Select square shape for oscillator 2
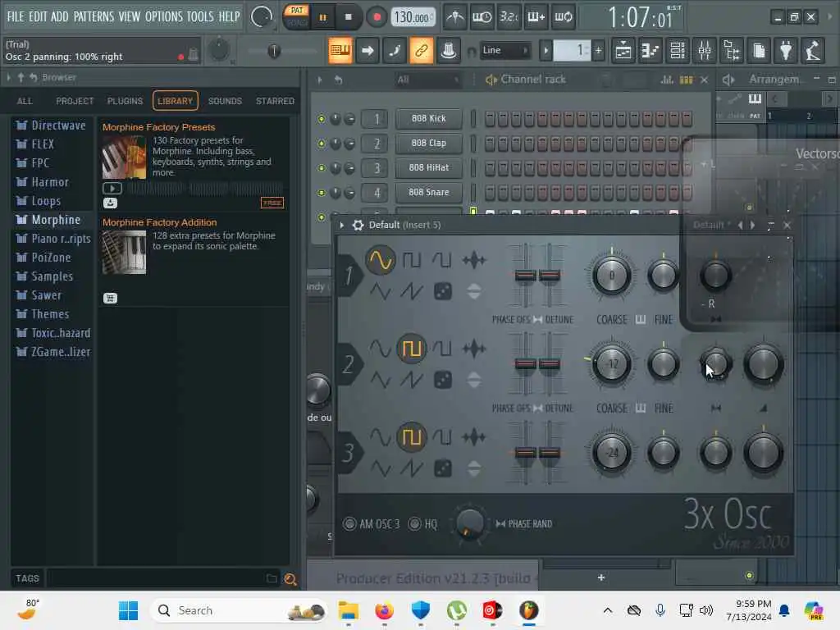This screenshot has width=840, height=630. pos(412,349)
